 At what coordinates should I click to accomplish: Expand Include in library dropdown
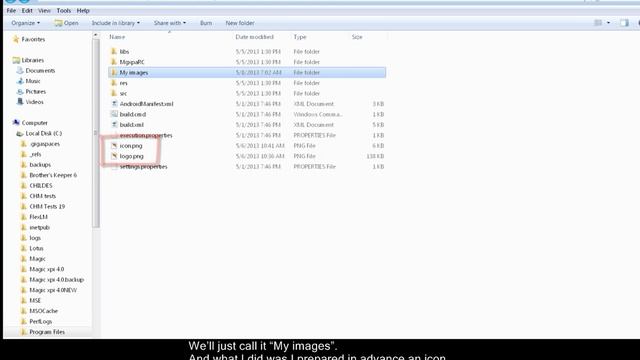[x=116, y=23]
